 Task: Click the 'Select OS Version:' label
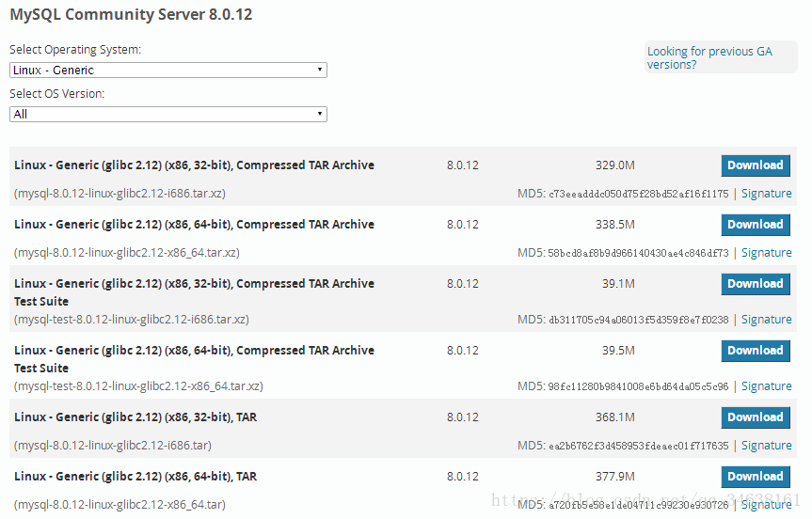(57, 94)
